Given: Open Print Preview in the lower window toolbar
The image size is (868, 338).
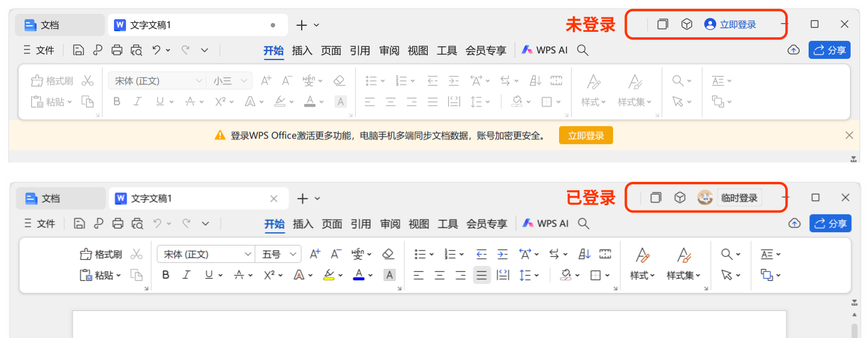Looking at the screenshot, I should (137, 224).
